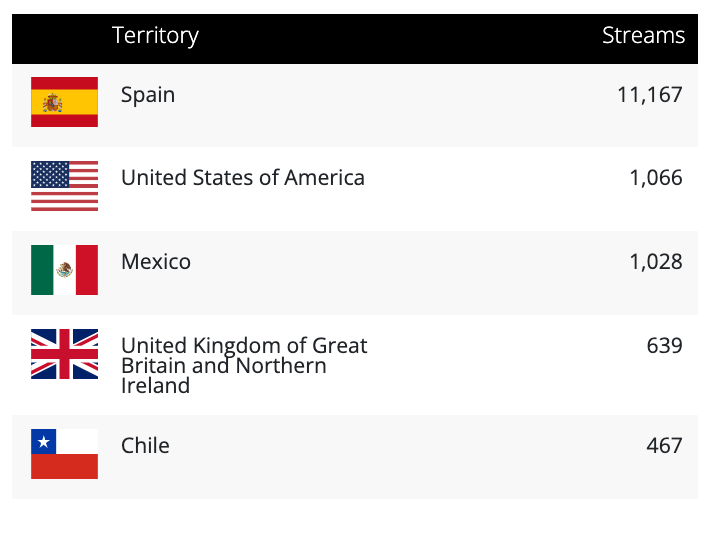The image size is (708, 544).
Task: Sort by the Territory column header
Action: [155, 36]
